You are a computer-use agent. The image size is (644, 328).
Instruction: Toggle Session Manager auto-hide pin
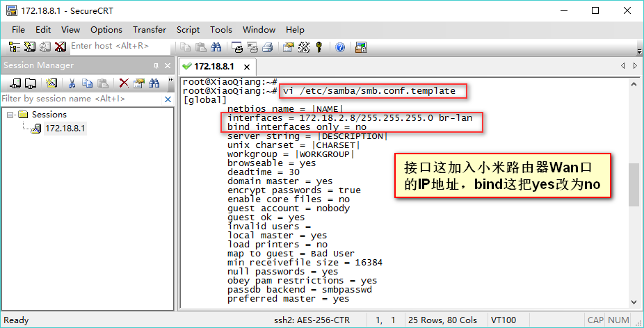coord(156,66)
